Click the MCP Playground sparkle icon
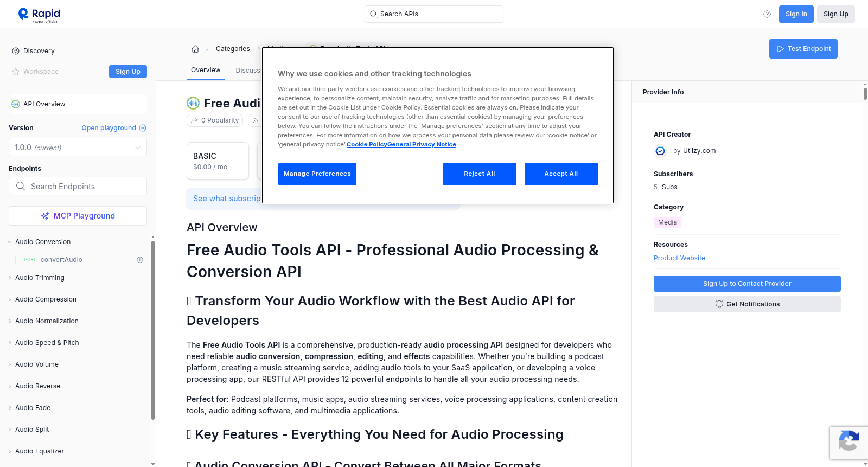The height and width of the screenshot is (467, 868). (45, 216)
